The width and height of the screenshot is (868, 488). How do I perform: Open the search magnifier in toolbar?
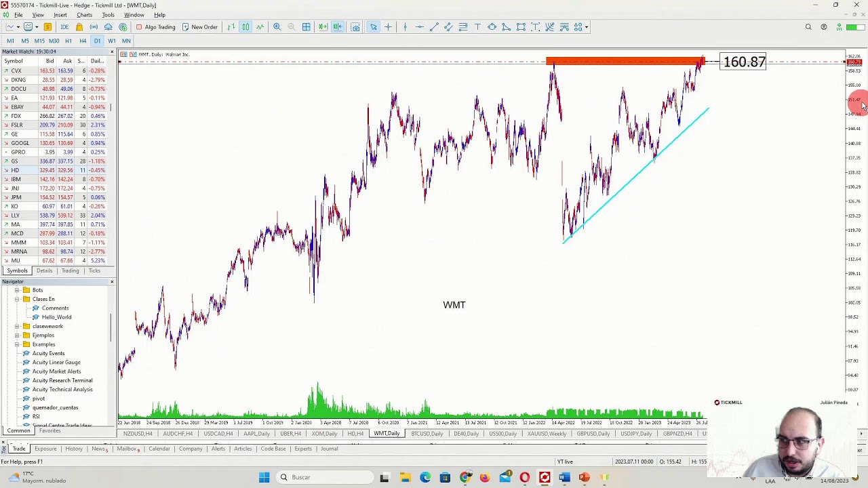click(x=808, y=27)
